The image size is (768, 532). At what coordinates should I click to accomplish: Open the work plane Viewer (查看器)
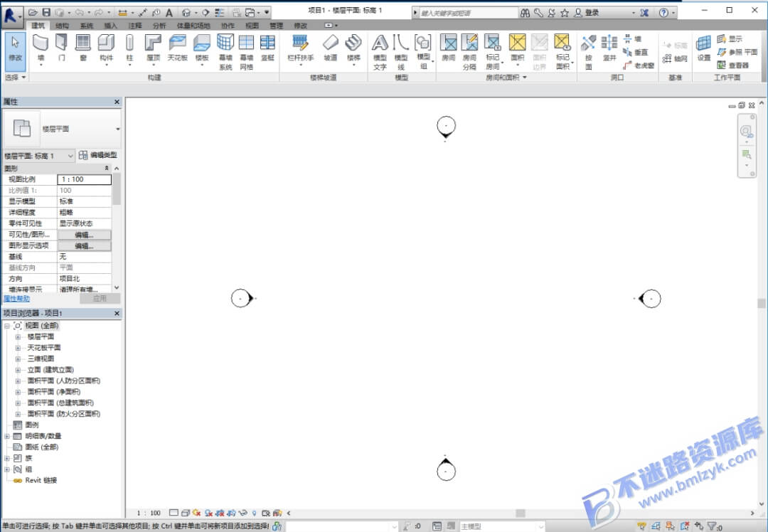(x=732, y=65)
